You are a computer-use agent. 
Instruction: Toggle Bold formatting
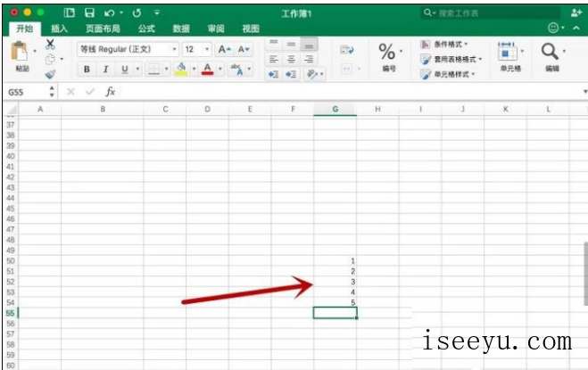pos(87,69)
